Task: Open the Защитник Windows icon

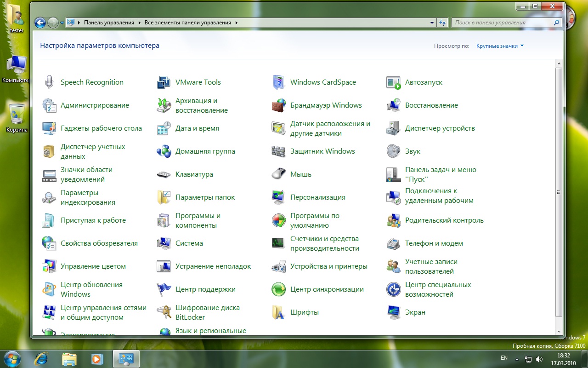Action: coord(279,151)
